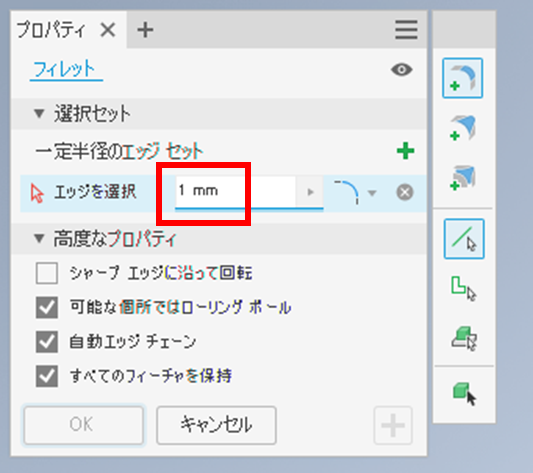The image size is (533, 473).
Task: Select the corner setback fillet icon
Action: click(x=463, y=178)
